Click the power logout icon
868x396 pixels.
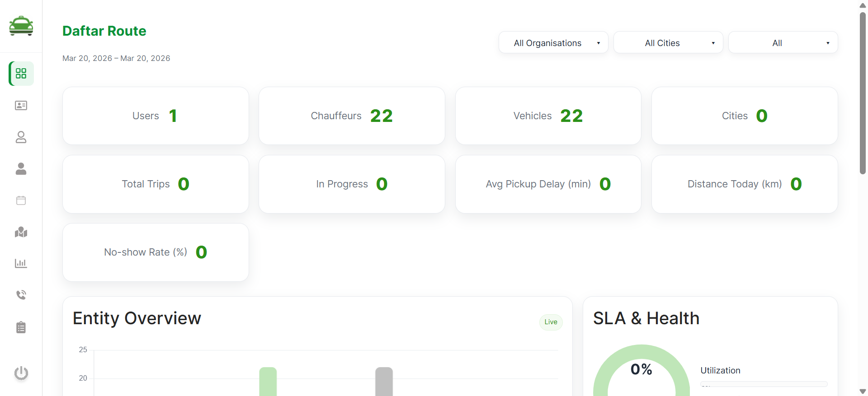click(x=21, y=373)
